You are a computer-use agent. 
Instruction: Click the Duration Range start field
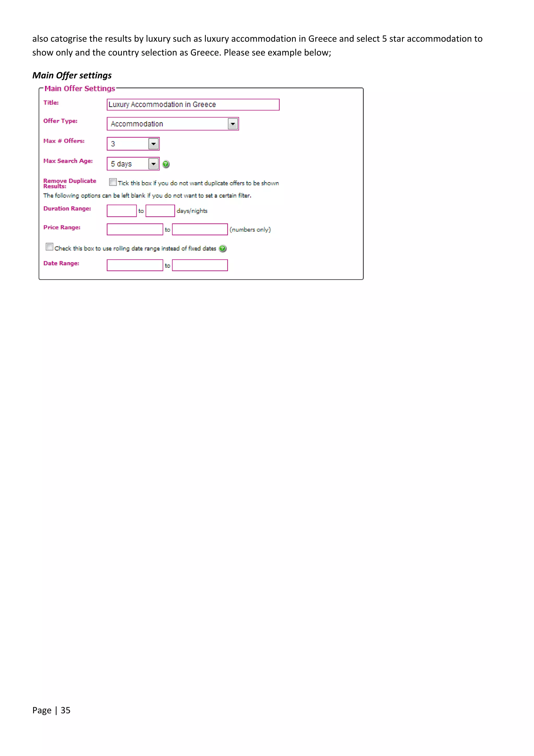[x=122, y=211]
